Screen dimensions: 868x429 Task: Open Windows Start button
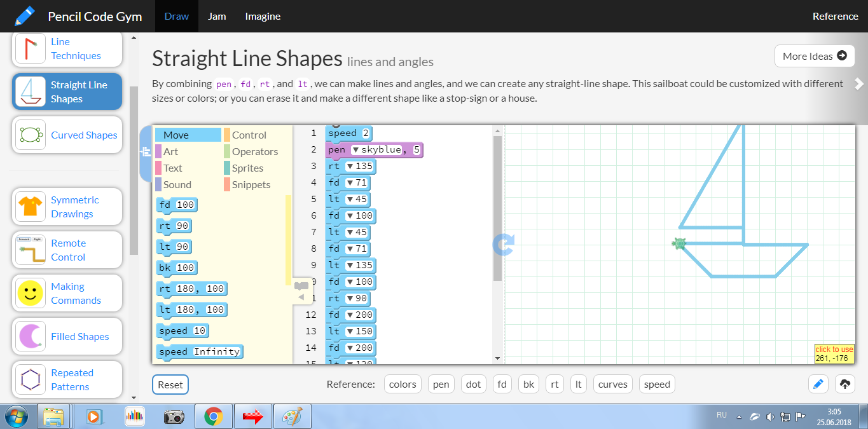17,416
